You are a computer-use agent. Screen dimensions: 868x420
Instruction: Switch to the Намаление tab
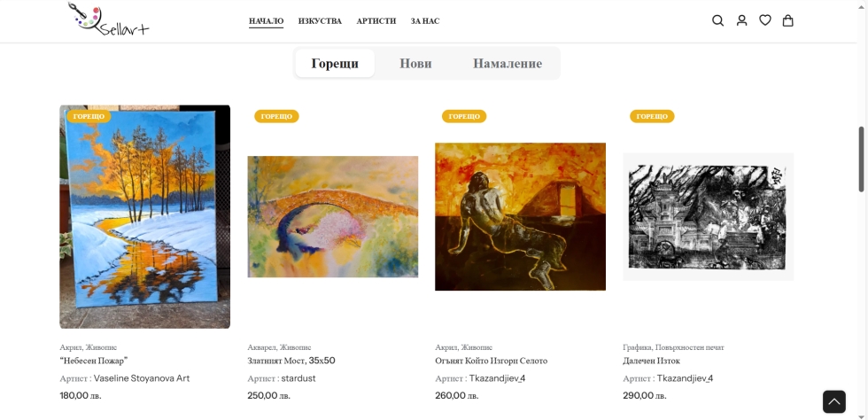pyautogui.click(x=507, y=63)
